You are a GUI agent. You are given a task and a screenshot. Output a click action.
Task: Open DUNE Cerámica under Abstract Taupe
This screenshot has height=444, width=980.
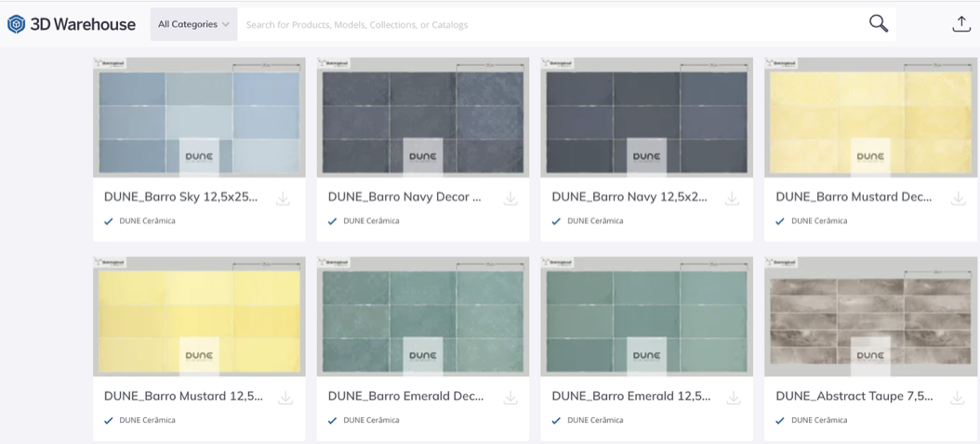click(819, 420)
